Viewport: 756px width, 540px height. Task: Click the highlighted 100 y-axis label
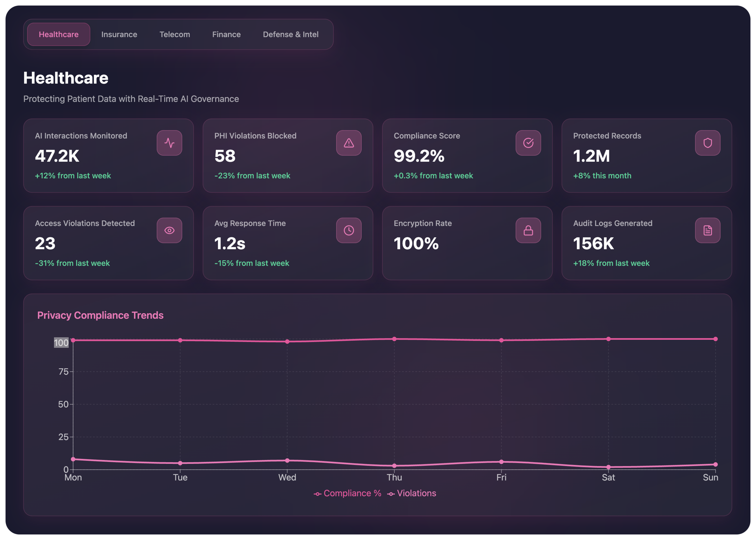tap(61, 342)
